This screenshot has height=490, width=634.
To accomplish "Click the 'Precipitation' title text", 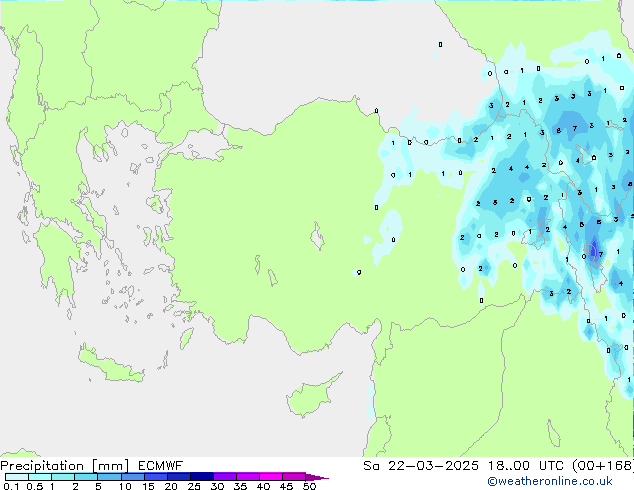I will (x=42, y=466).
